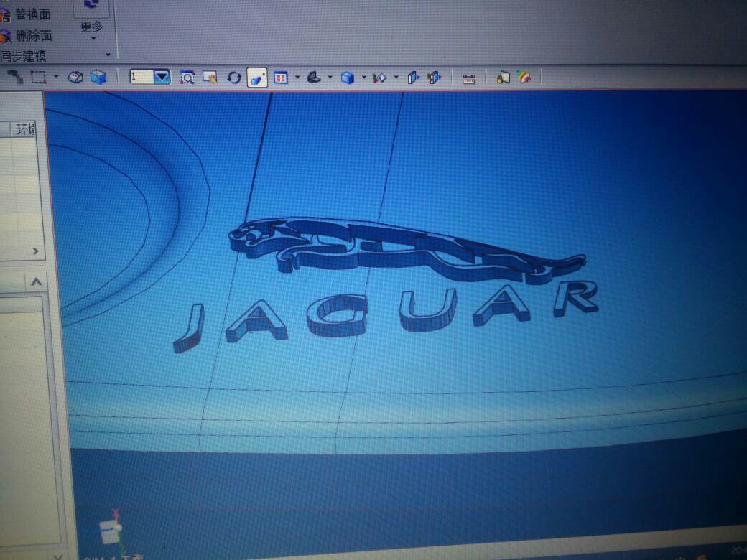Select the extruded letter J in viewport
Image resolution: width=747 pixels, height=560 pixels.
[x=190, y=327]
